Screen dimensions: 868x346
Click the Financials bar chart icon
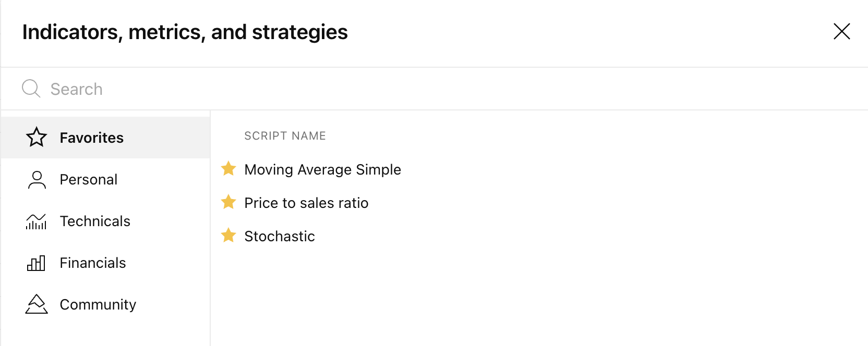click(x=37, y=263)
